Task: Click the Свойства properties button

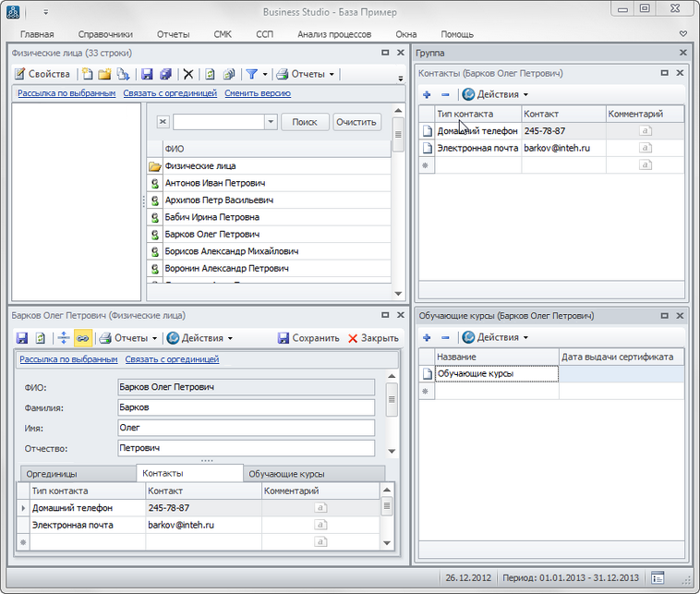Action: click(x=42, y=74)
